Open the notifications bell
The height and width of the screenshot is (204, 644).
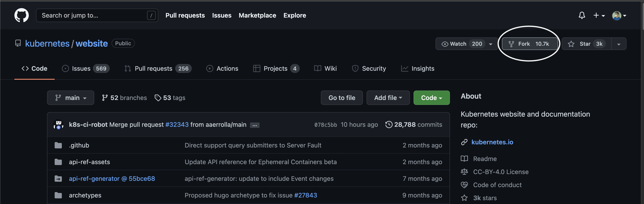tap(582, 15)
